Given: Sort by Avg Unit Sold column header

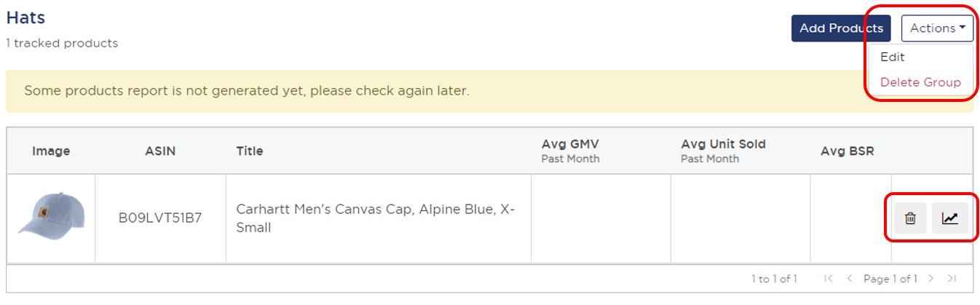Looking at the screenshot, I should coord(723,145).
